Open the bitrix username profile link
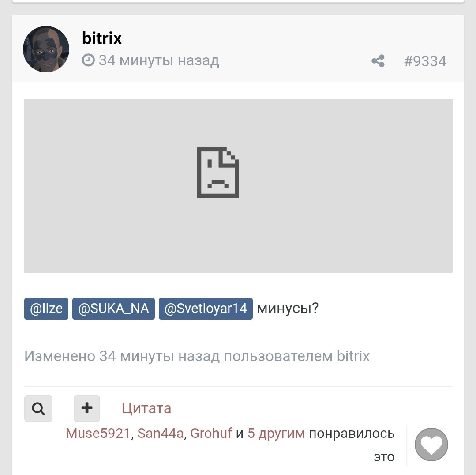Screen dimensions: 476x475 [102, 38]
